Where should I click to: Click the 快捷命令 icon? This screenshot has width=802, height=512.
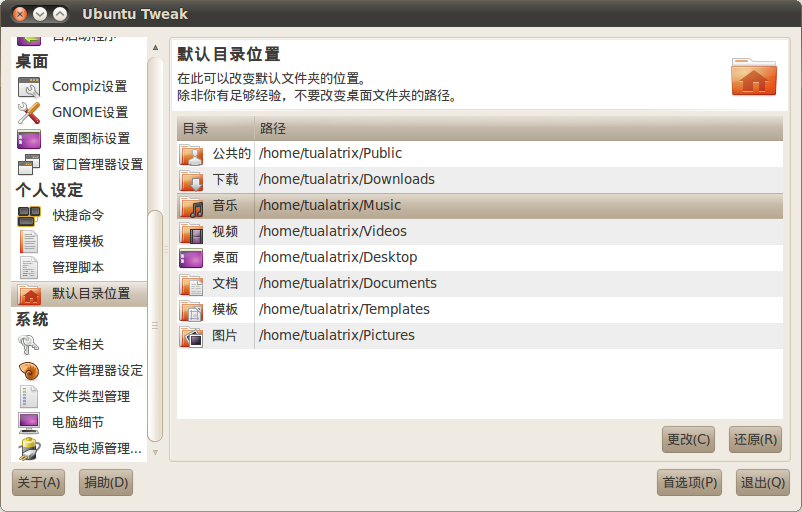coord(29,215)
